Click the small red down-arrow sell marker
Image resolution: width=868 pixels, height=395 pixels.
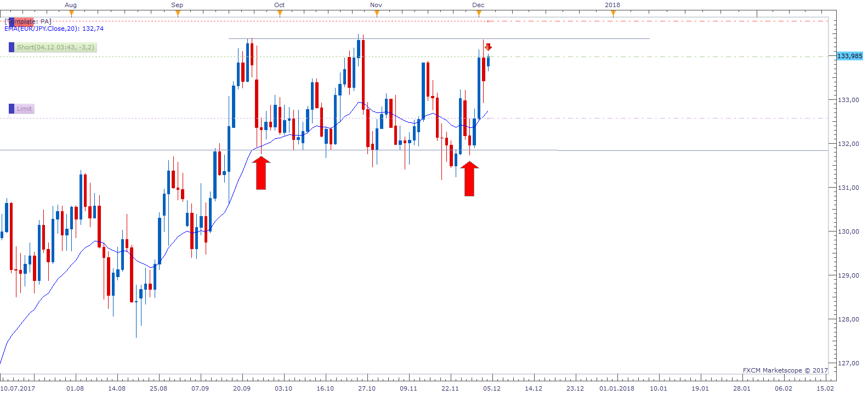coord(488,47)
